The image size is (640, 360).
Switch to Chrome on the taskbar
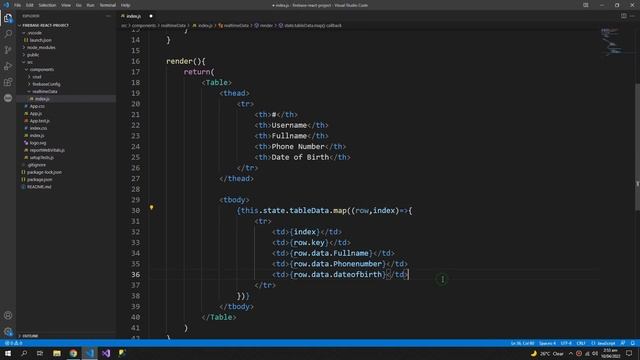73,353
